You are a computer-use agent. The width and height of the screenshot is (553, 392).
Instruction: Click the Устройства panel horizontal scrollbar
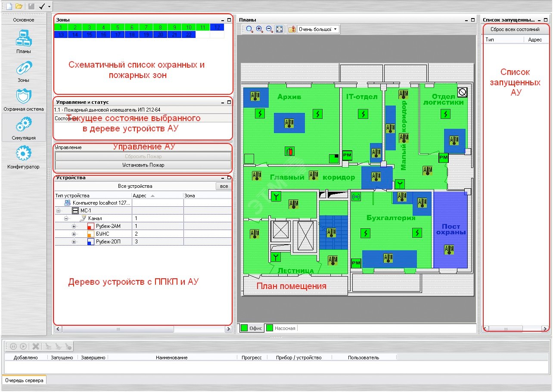click(143, 329)
